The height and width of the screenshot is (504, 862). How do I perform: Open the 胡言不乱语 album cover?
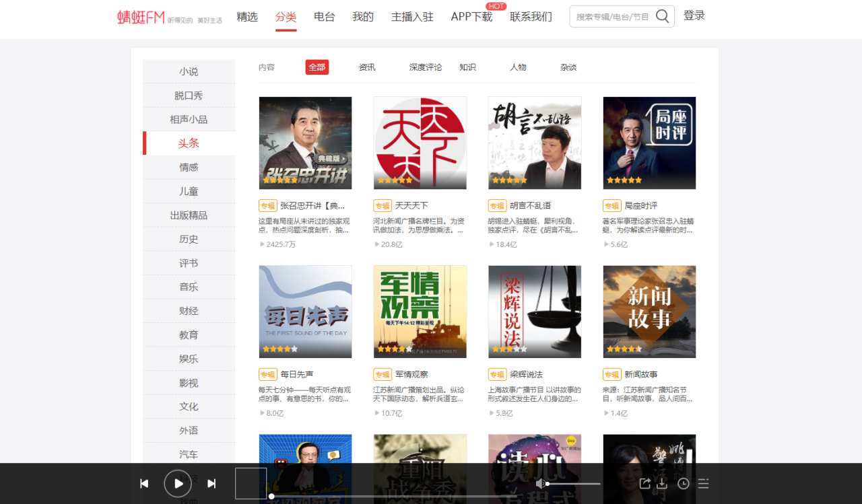[x=535, y=143]
